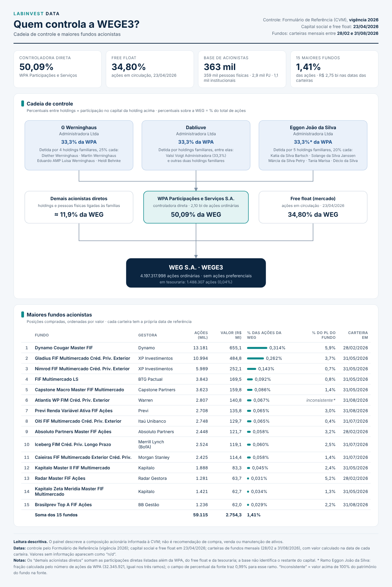Click the "Cadeia de controle" section heading

click(50, 104)
